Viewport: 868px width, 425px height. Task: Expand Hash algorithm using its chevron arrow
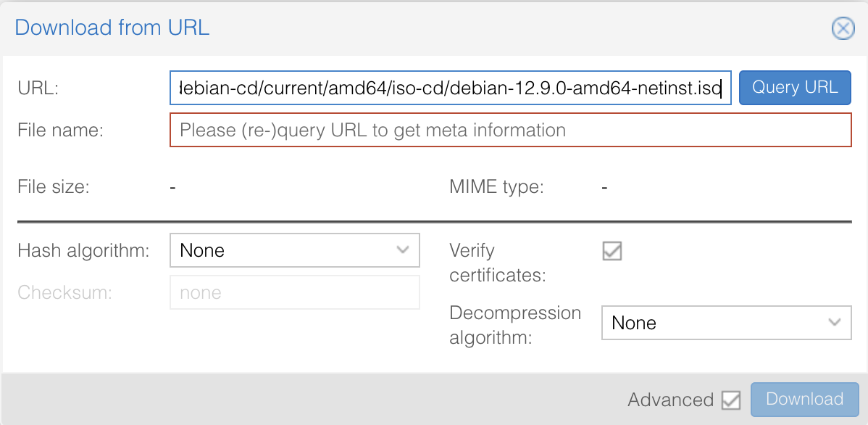404,250
